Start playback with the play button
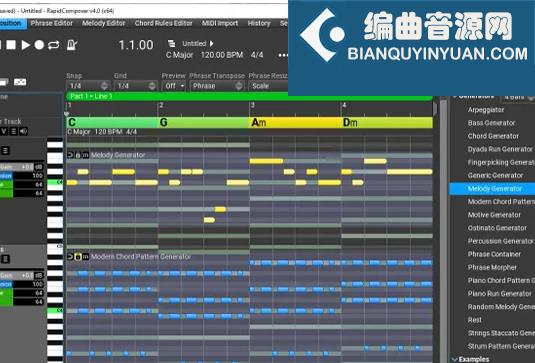535x363 pixels. coord(25,45)
